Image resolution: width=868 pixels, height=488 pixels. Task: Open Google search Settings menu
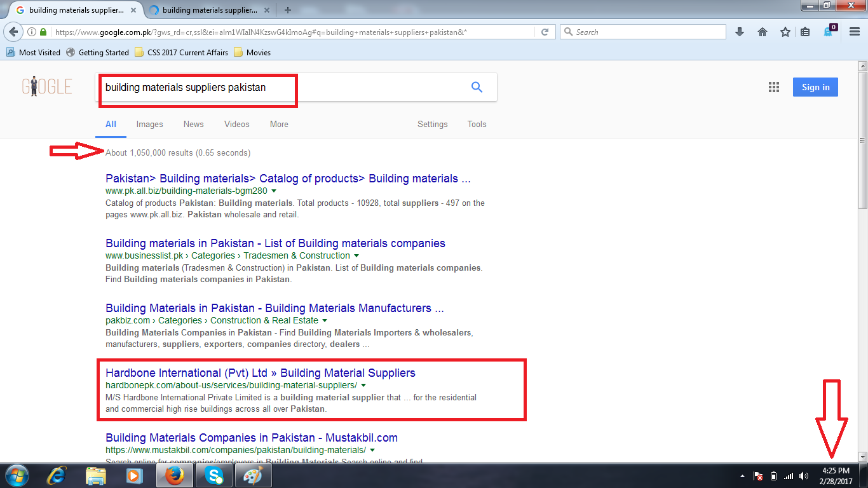coord(433,124)
